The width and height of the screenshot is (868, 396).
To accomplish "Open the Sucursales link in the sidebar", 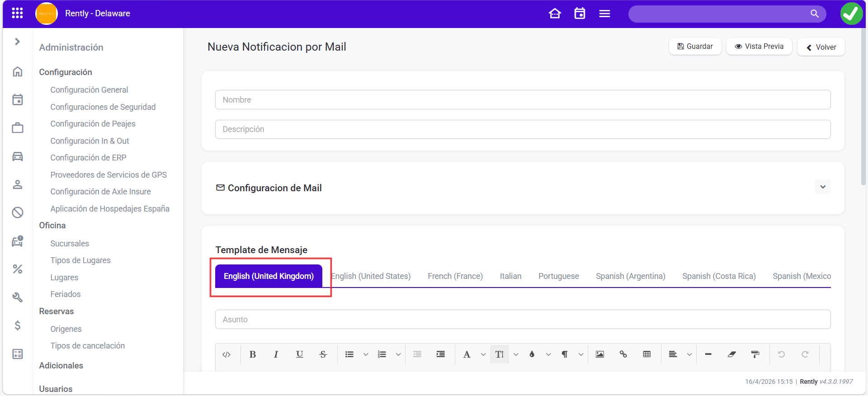I will pos(70,244).
